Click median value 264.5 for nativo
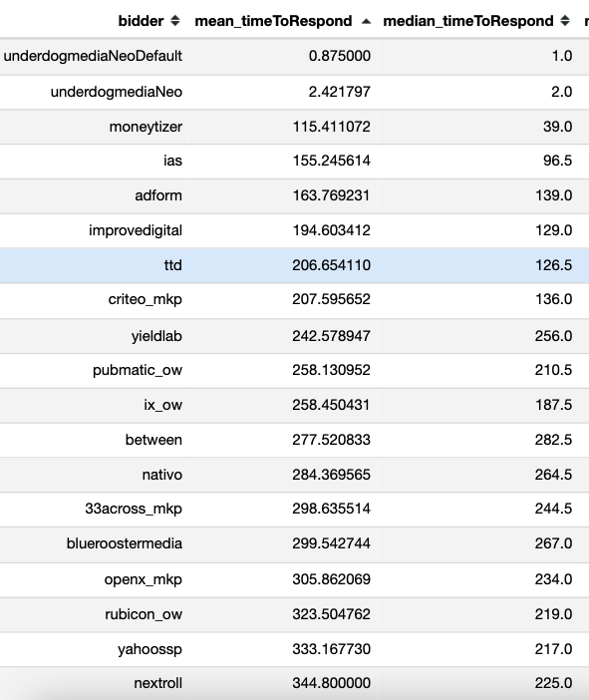Image resolution: width=589 pixels, height=700 pixels. (x=554, y=475)
